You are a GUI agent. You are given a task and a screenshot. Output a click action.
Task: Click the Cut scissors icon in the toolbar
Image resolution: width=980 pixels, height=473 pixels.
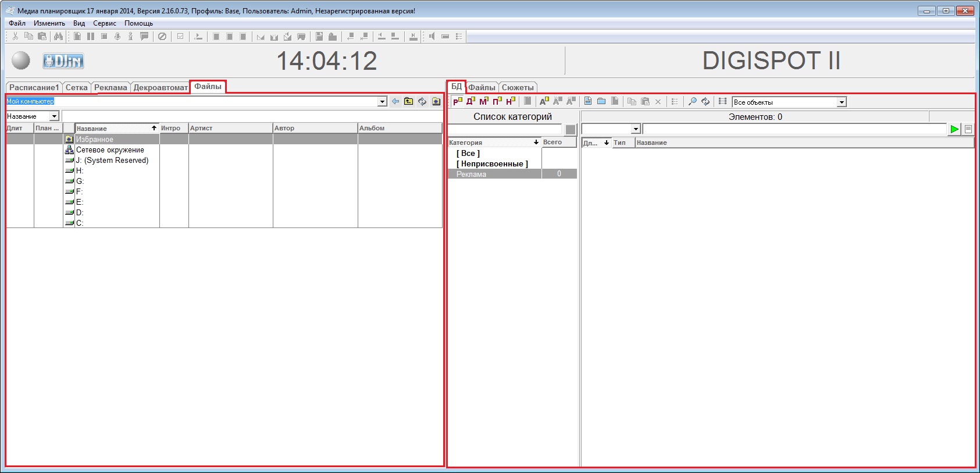tap(15, 36)
